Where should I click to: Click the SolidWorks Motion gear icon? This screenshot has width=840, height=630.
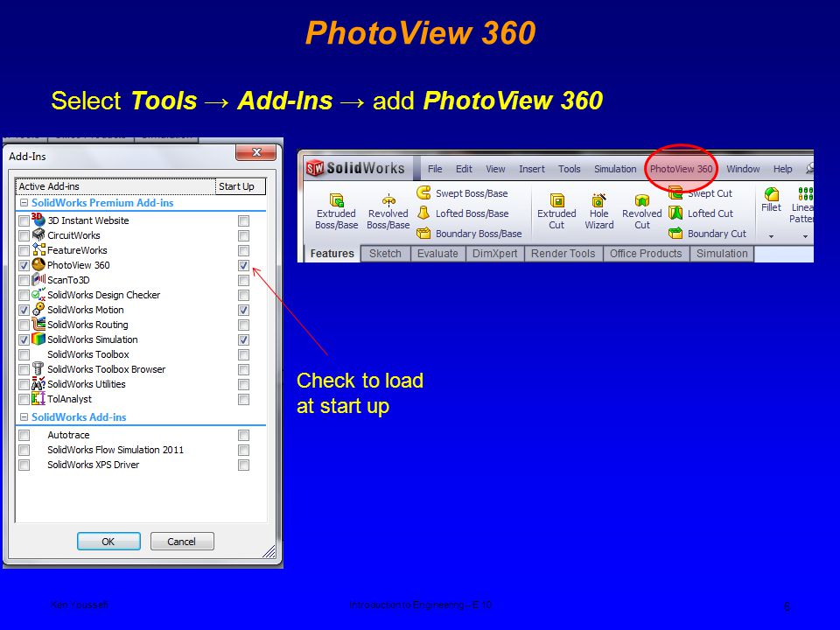coord(38,309)
